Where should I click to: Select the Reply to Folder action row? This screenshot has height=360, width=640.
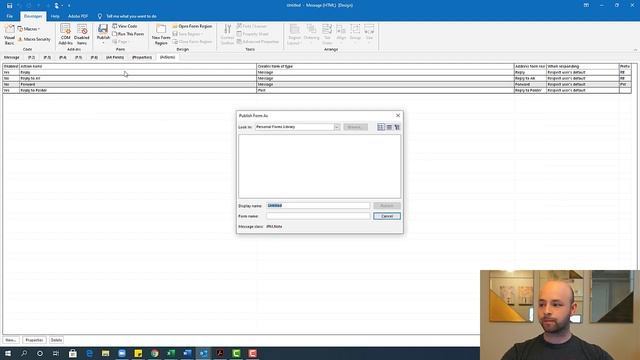point(317,90)
